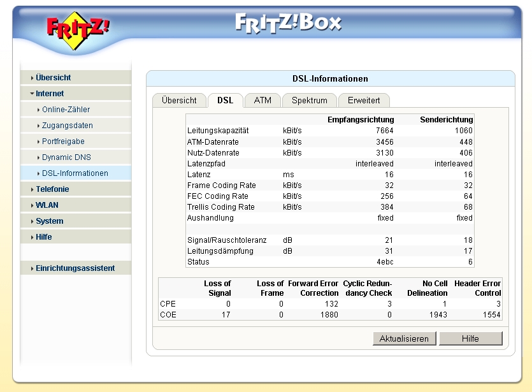Expand the System section arrow

click(x=32, y=221)
